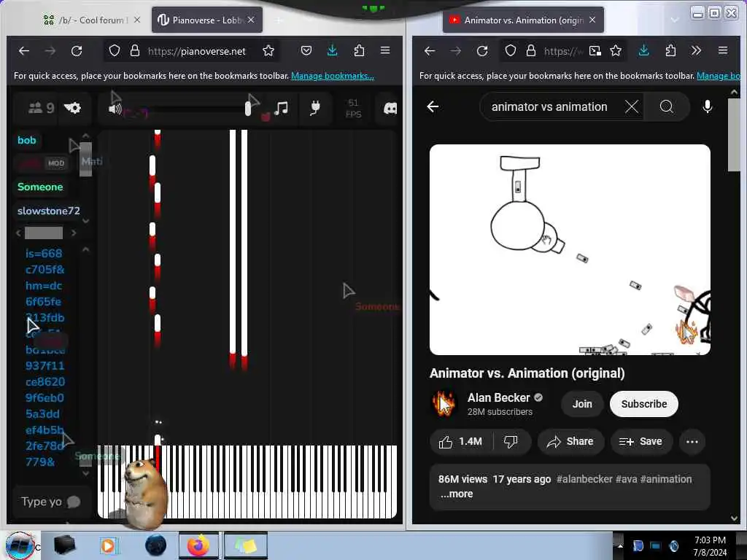This screenshot has width=747, height=560.
Task: Open more actions three-dot menu
Action: click(692, 442)
